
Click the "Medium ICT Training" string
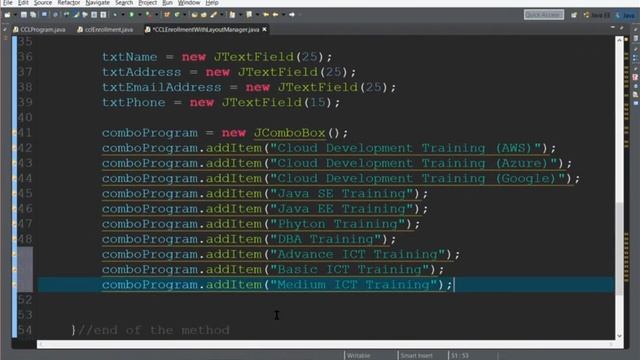tap(354, 284)
